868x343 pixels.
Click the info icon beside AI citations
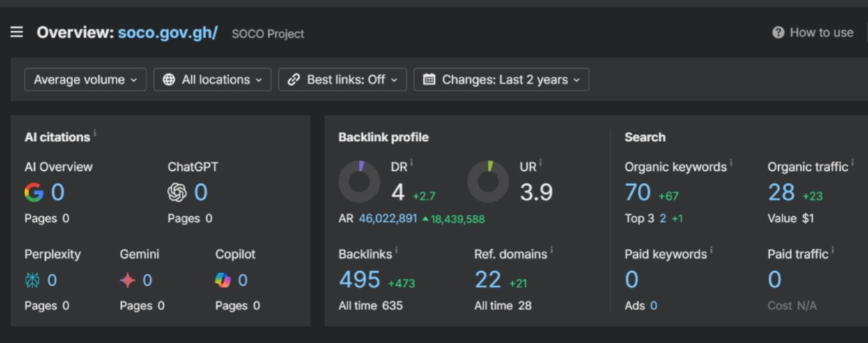[x=95, y=134]
